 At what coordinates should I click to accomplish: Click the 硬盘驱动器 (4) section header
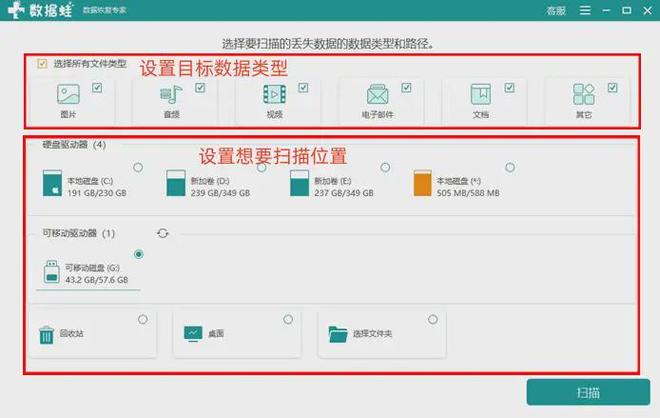click(x=74, y=145)
